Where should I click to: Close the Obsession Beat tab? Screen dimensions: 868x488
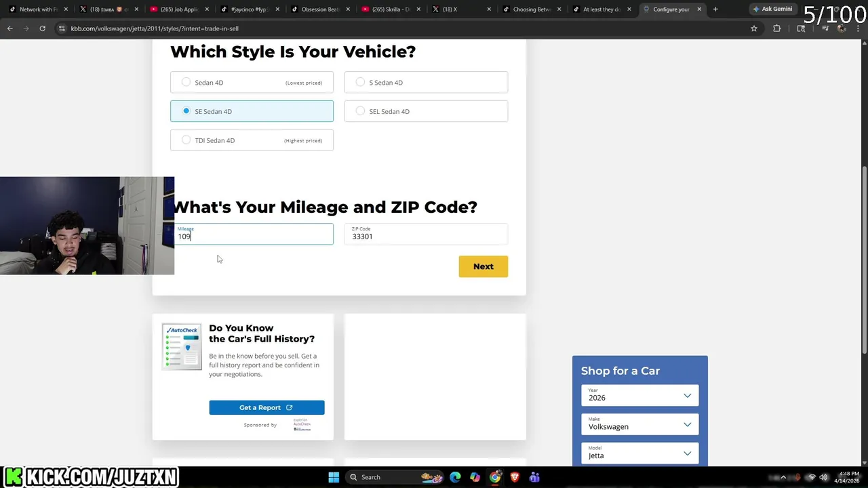click(348, 9)
